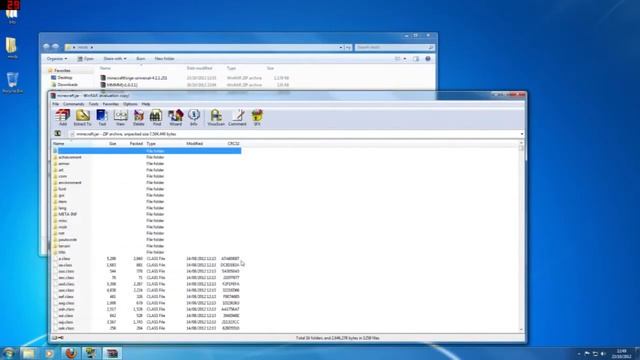The width and height of the screenshot is (640, 360).
Task: Toggle the Explorer preview pane icon
Action: coord(416,59)
